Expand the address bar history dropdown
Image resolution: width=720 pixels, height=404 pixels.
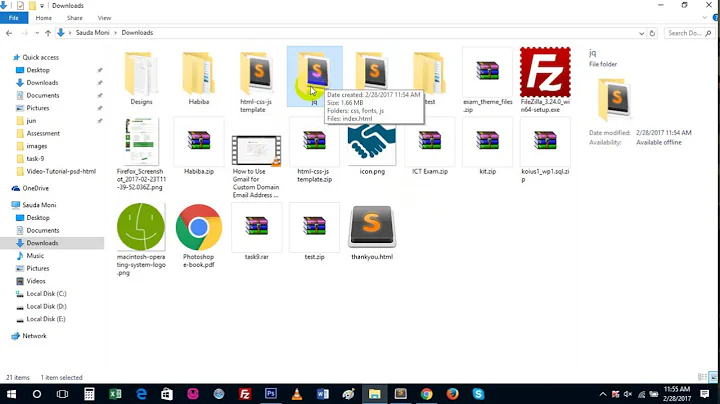click(x=641, y=33)
